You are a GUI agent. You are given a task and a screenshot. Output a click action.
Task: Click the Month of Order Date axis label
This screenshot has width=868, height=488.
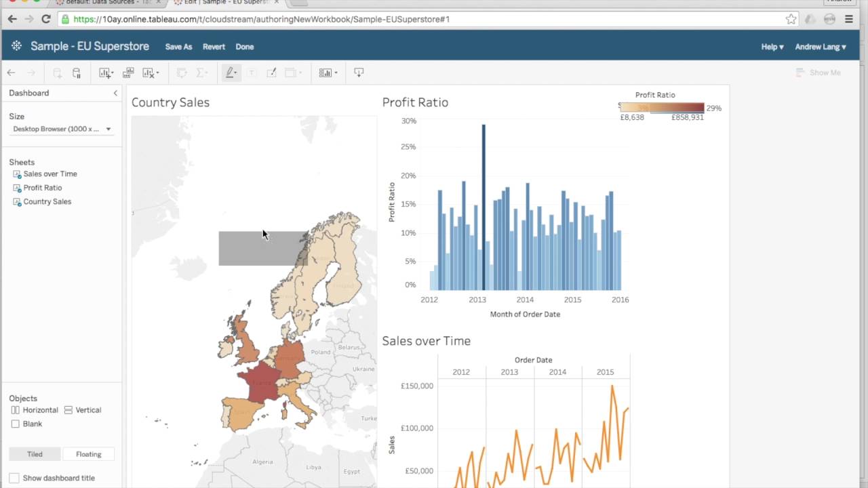[525, 314]
